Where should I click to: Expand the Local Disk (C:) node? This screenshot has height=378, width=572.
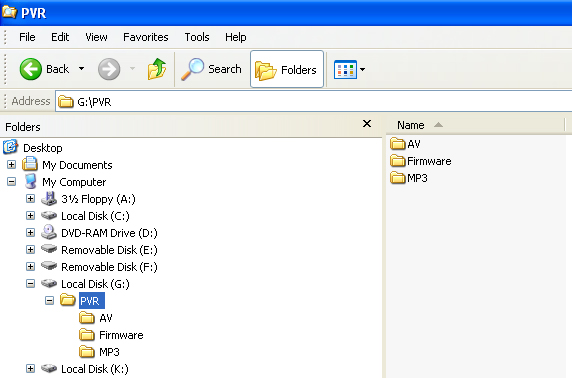[30, 215]
